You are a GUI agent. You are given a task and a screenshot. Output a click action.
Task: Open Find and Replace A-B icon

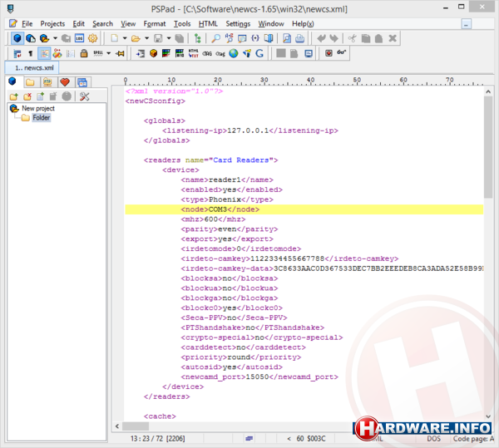(229, 38)
